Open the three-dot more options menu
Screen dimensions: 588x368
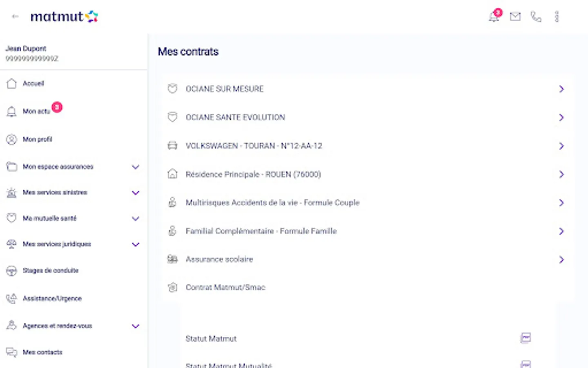(557, 17)
